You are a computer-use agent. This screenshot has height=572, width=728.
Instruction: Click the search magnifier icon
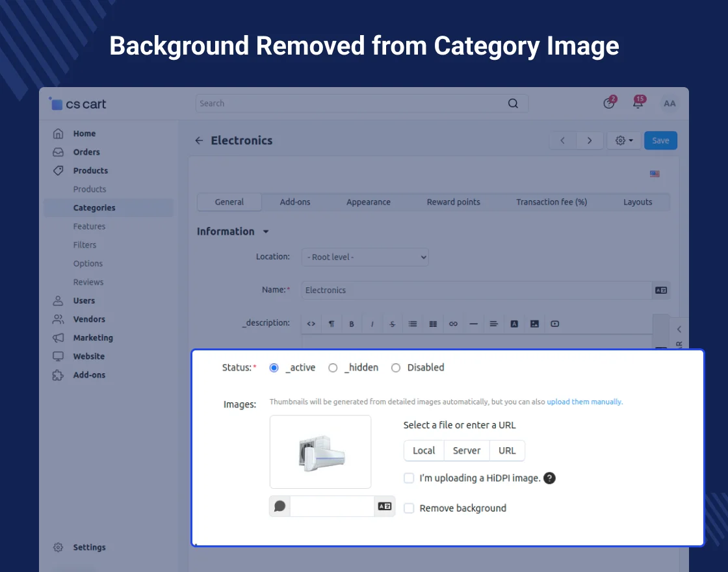(x=513, y=103)
